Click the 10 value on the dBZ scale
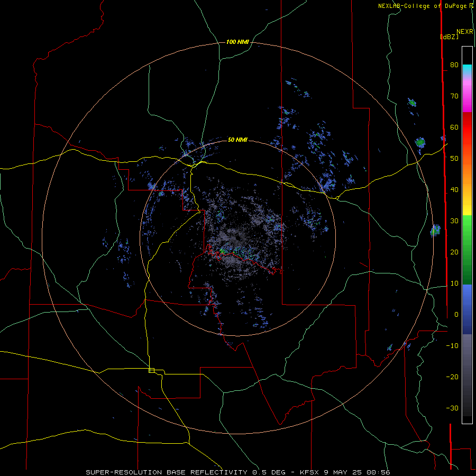Image resolution: width=476 pixels, height=476 pixels. coord(454,283)
